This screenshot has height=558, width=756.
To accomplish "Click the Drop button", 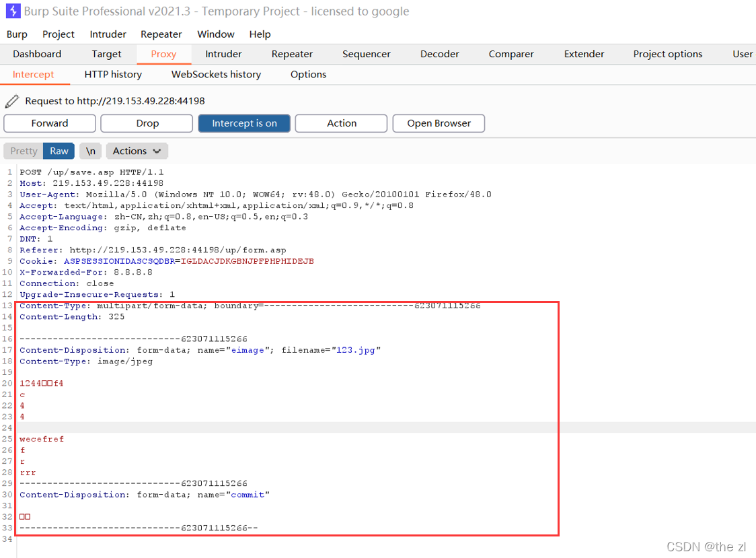I will pyautogui.click(x=147, y=123).
